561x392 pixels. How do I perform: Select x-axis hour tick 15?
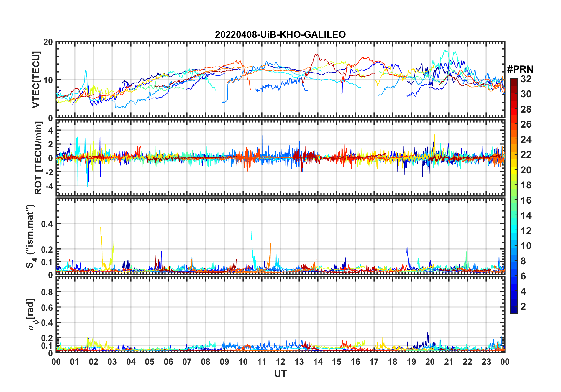[337, 362]
